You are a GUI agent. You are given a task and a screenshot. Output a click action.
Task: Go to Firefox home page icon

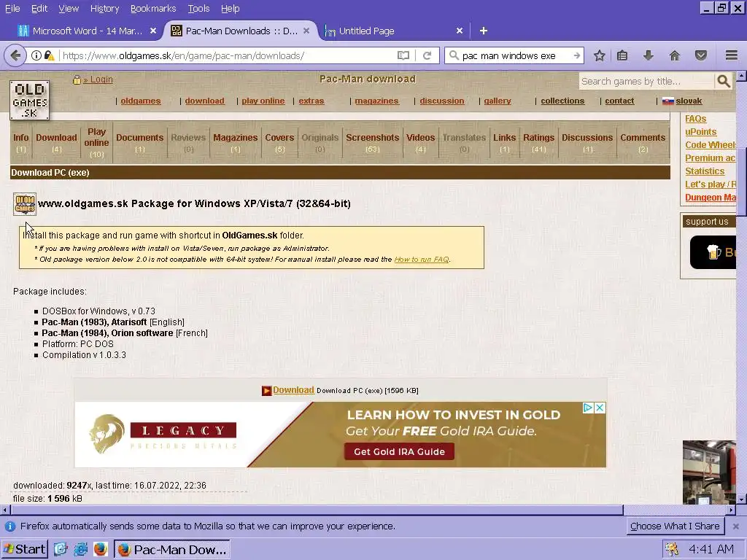coord(674,55)
